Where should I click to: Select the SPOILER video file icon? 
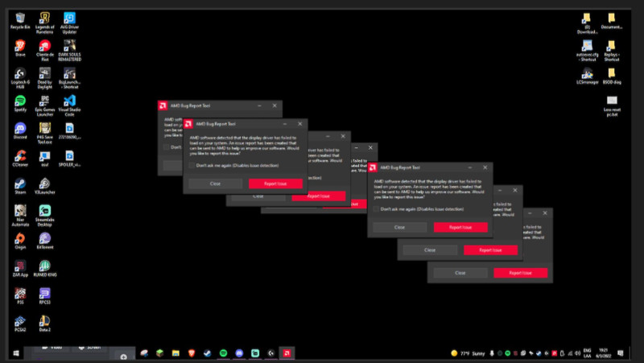coord(69,158)
